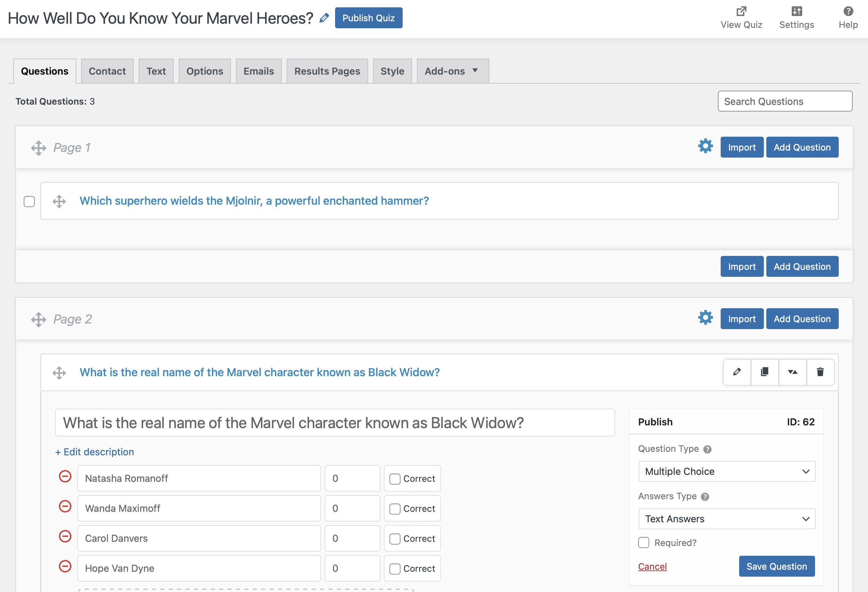Screen dimensions: 868x592
Task: Click the delete trash icon on Black Widow question
Action: (x=820, y=372)
